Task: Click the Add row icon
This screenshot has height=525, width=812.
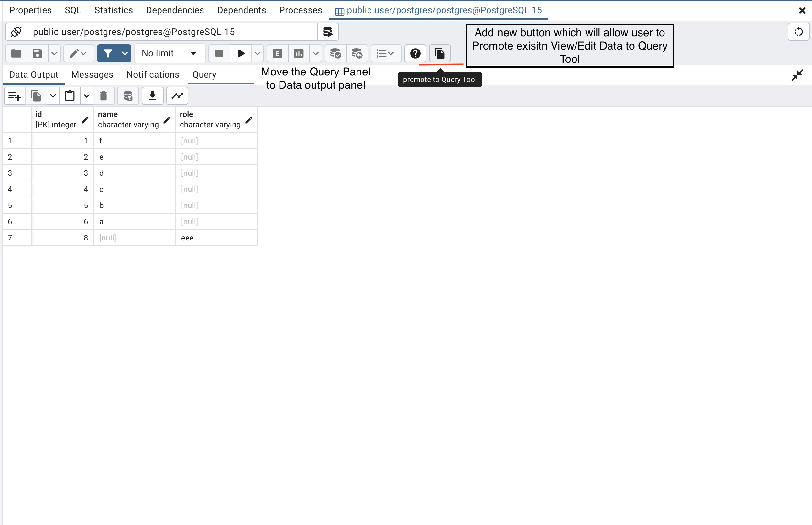Action: coord(15,96)
